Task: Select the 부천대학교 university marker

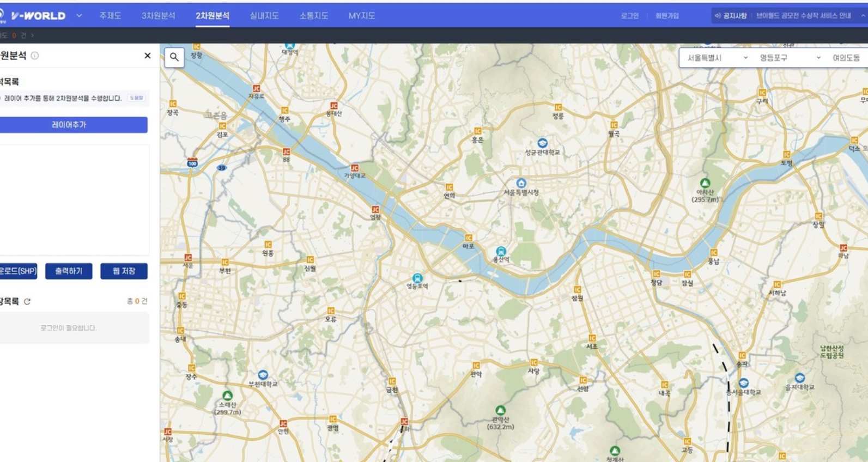Action: click(263, 375)
